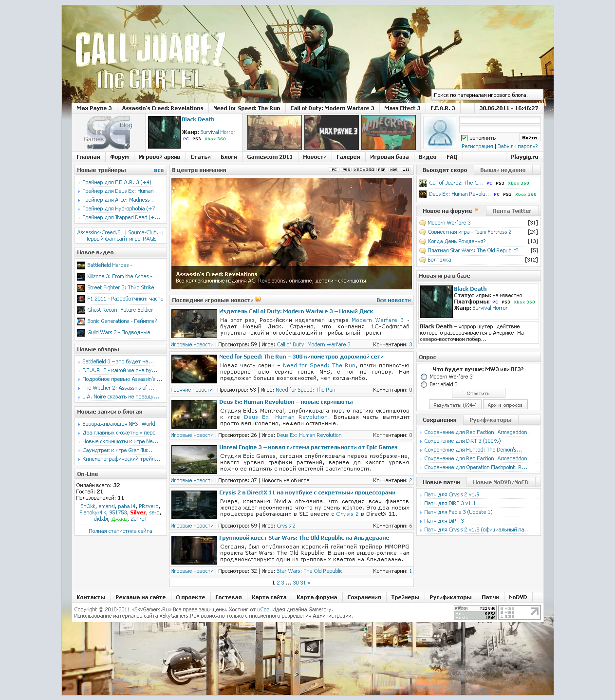Open the Игровой архив menu item
The width and height of the screenshot is (615, 700).
[159, 157]
